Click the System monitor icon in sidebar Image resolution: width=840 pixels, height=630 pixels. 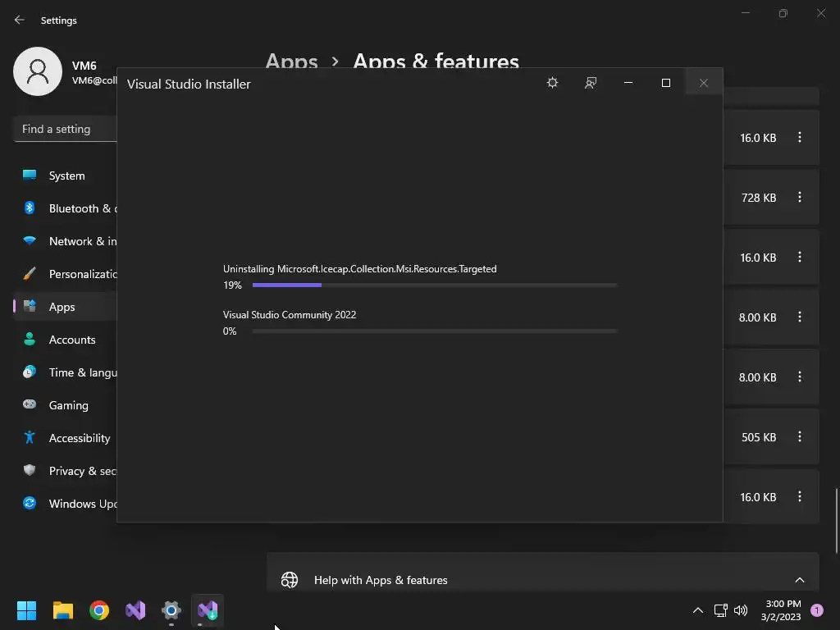30,175
